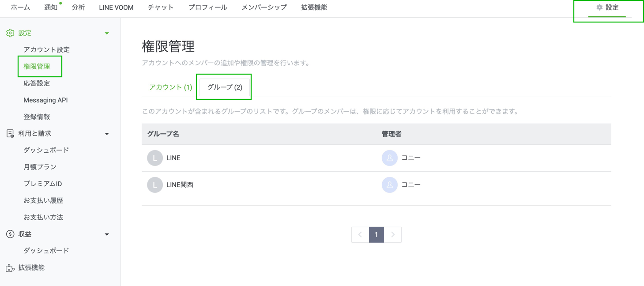Open LINE VOOM in top navigation
Viewport: 644px width, 286px height.
pos(116,8)
